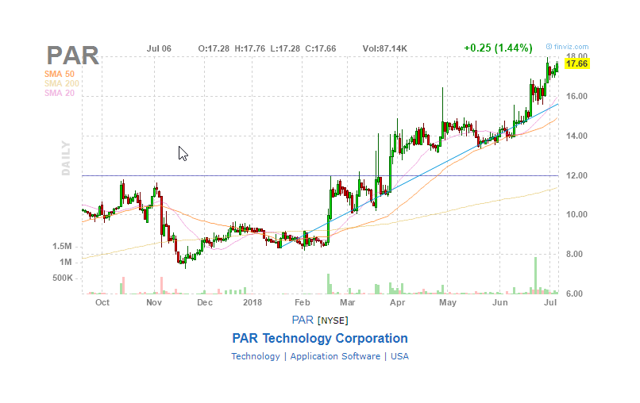This screenshot has width=640, height=403.
Task: Click the large PAR ticker title on the chart
Action: [73, 56]
